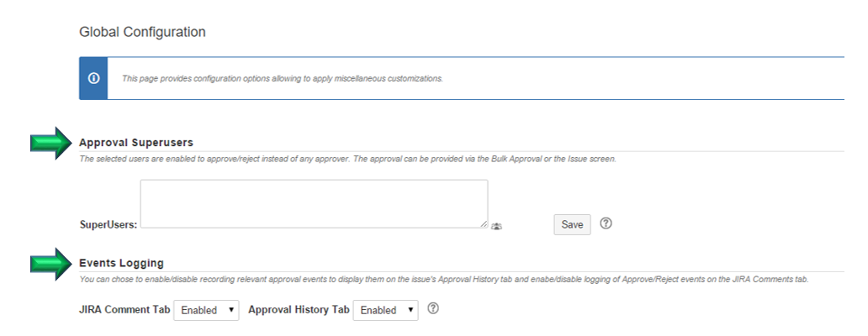This screenshot has height=336, width=868.
Task: Click the Approval Superusers section heading
Action: 136,143
